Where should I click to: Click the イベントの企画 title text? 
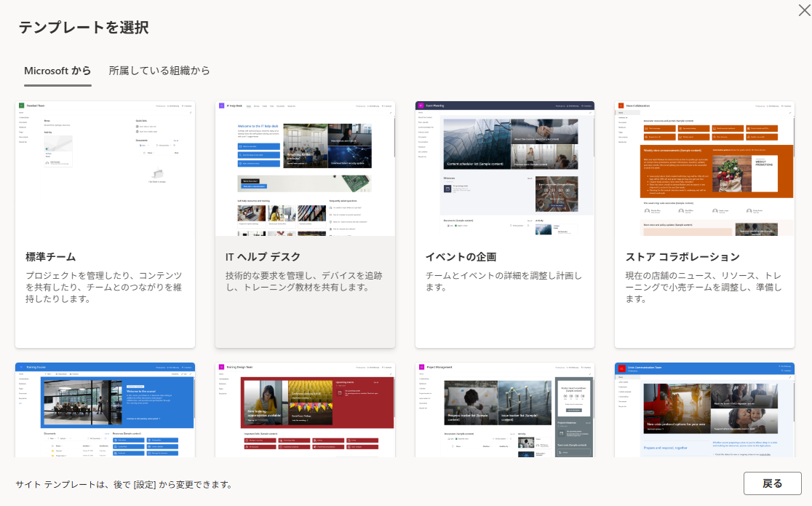(x=461, y=256)
